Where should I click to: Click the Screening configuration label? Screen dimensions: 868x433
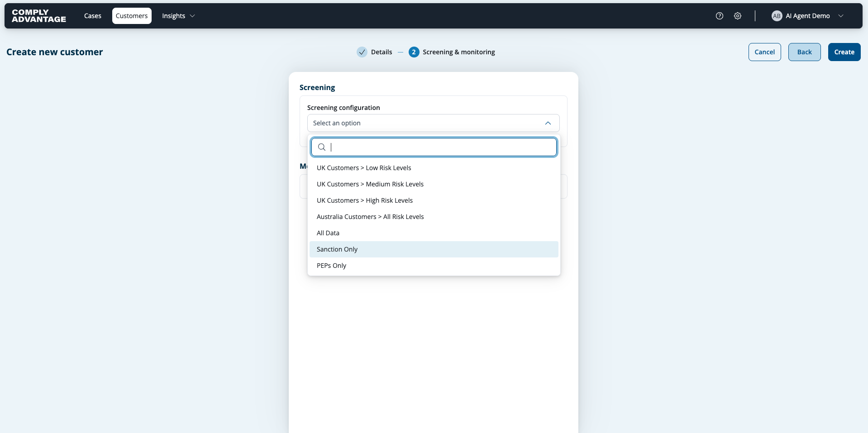coord(343,108)
